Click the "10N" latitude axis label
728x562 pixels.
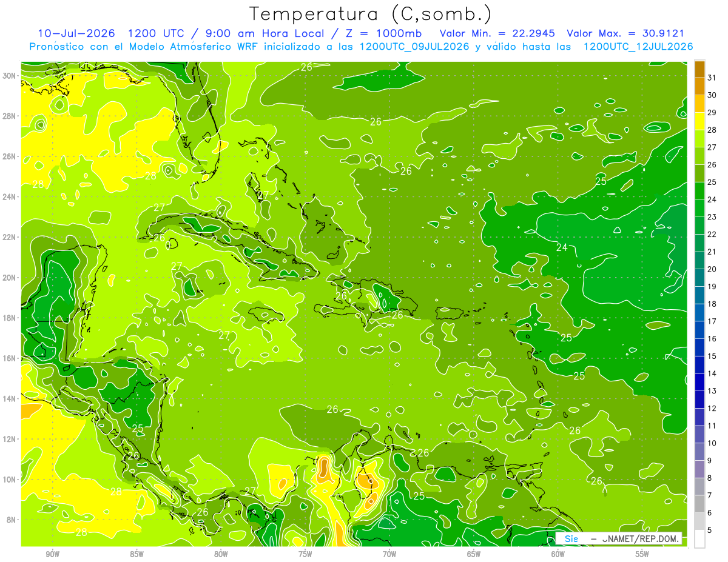coord(10,480)
